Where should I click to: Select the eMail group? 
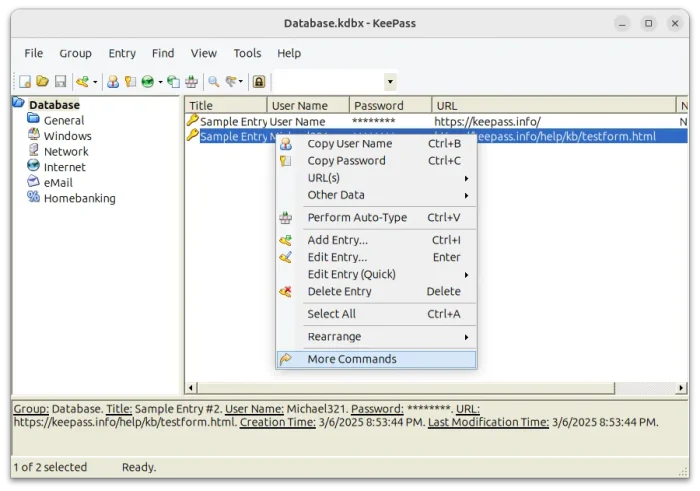[x=58, y=183]
